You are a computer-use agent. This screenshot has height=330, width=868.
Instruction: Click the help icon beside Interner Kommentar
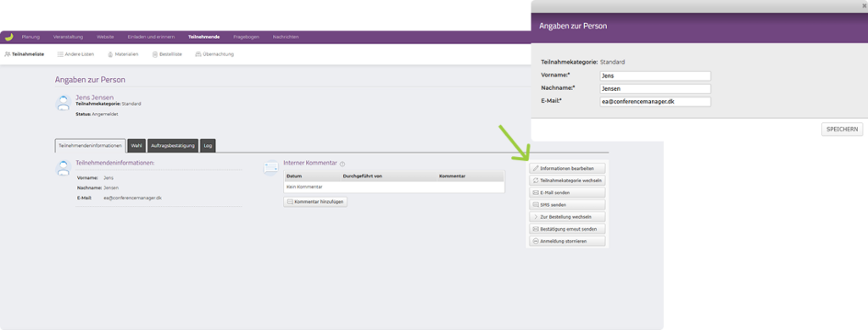point(342,164)
